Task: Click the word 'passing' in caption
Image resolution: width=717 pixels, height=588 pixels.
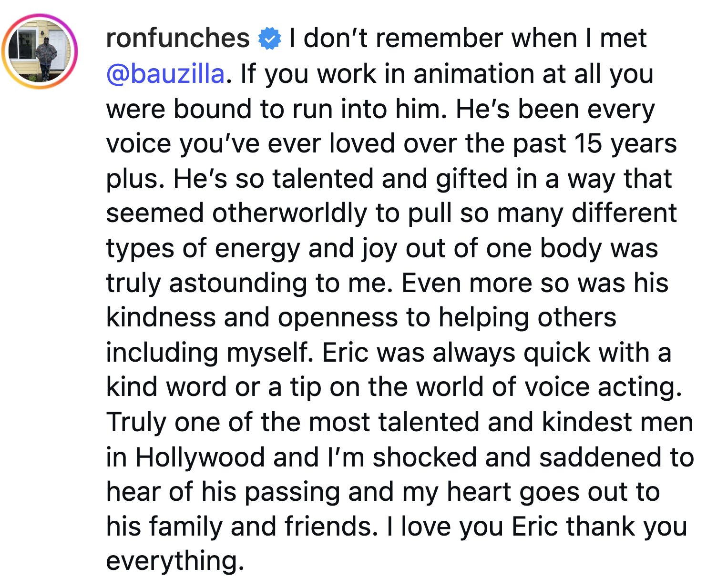Action: click(292, 493)
